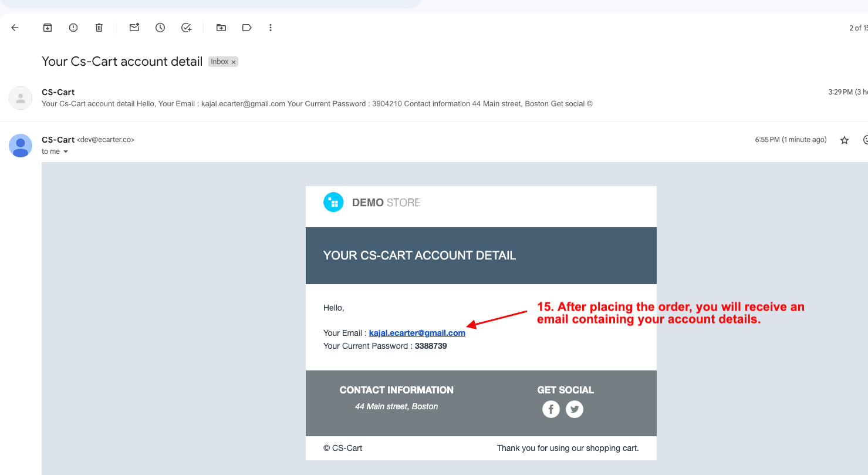
Task: Remove the Inbox label with its x
Action: click(234, 62)
